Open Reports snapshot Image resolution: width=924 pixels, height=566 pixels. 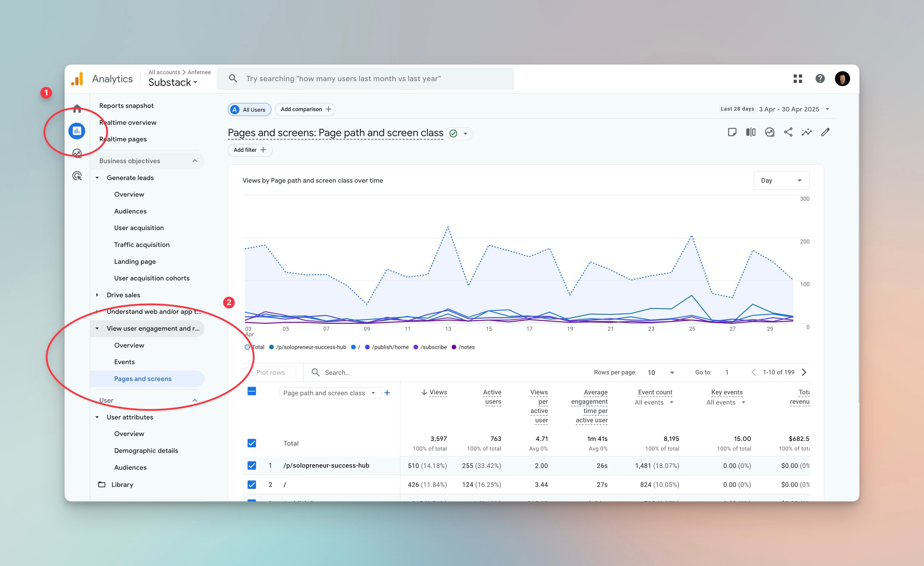126,106
